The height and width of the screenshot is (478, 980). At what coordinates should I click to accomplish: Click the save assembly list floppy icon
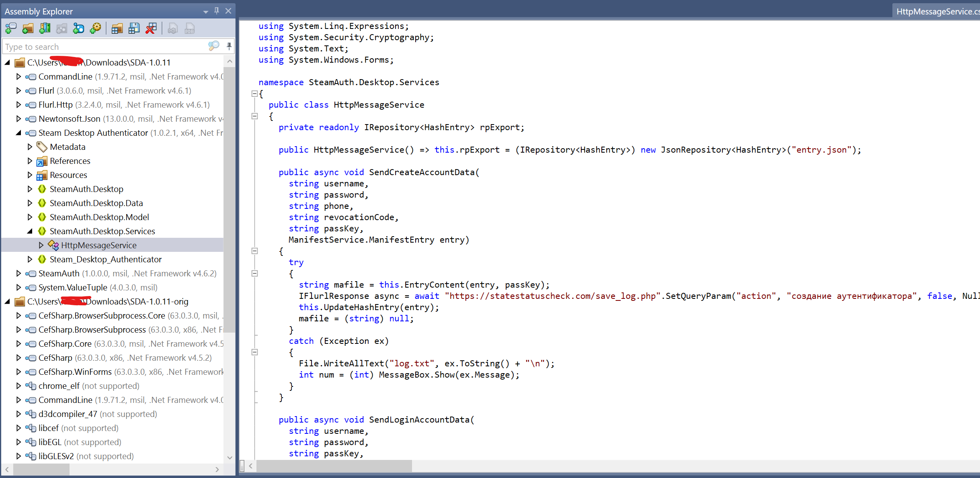tap(134, 28)
